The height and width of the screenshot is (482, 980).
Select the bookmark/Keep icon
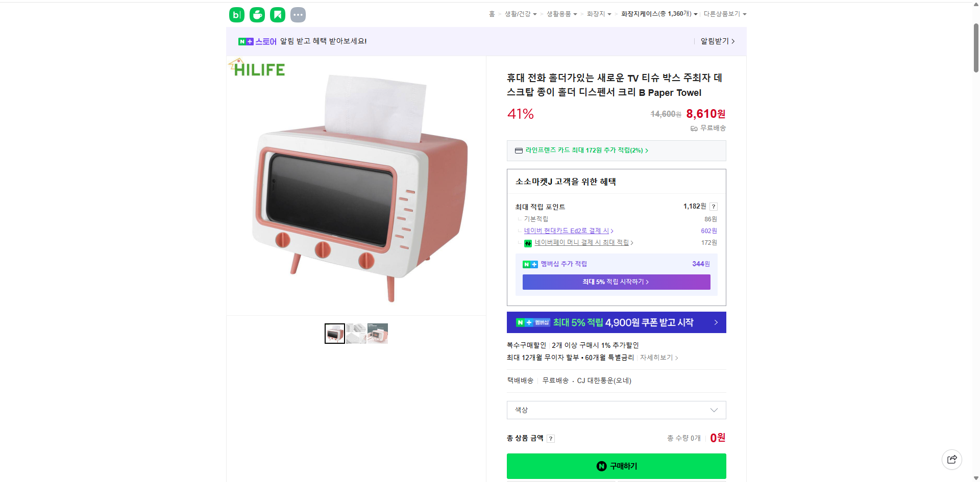(x=277, y=15)
